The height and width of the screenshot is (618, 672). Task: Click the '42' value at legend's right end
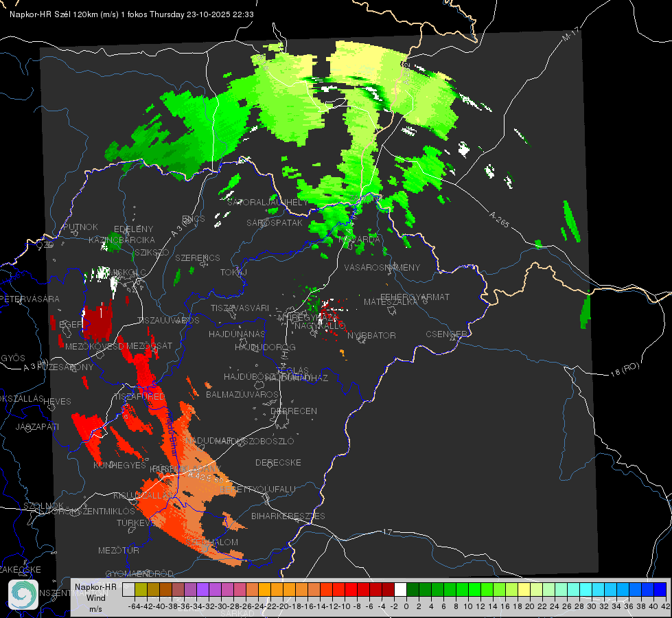pyautogui.click(x=666, y=606)
